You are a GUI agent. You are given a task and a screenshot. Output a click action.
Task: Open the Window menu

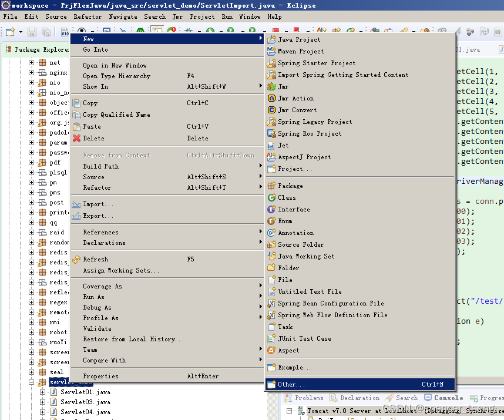(250, 16)
